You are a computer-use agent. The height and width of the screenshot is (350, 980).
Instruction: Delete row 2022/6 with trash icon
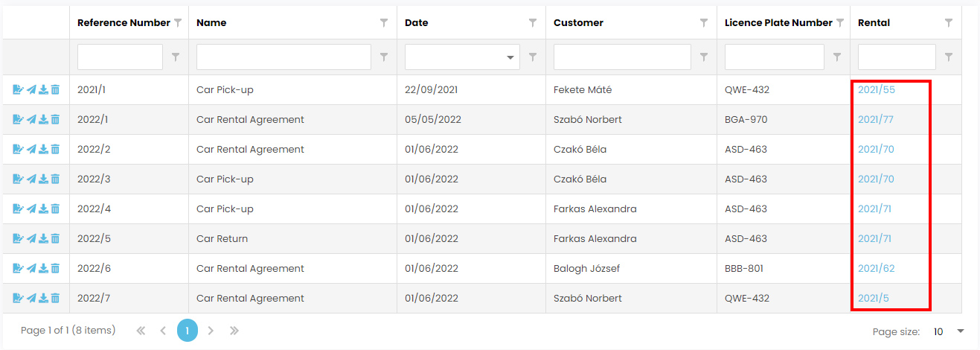[55, 268]
